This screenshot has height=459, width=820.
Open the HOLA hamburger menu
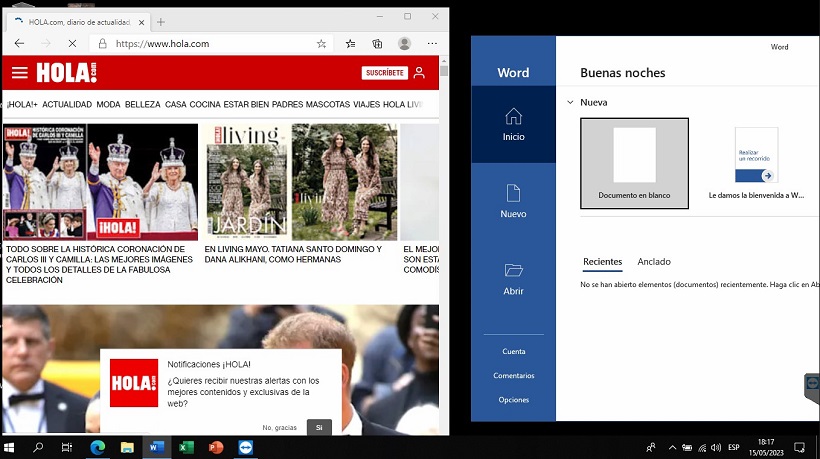pyautogui.click(x=20, y=73)
